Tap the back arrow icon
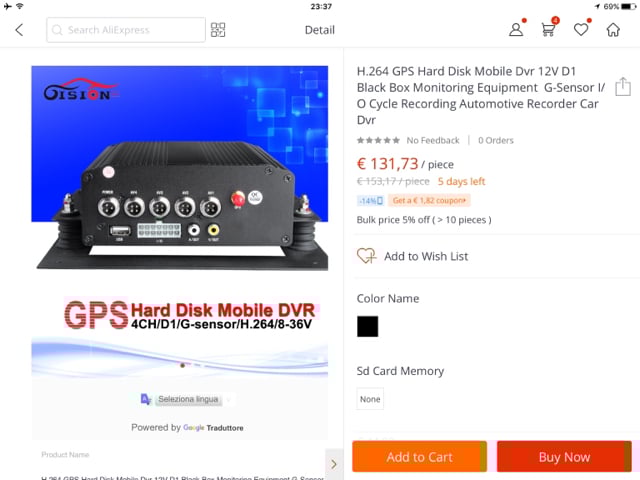The height and width of the screenshot is (480, 640). tap(19, 30)
